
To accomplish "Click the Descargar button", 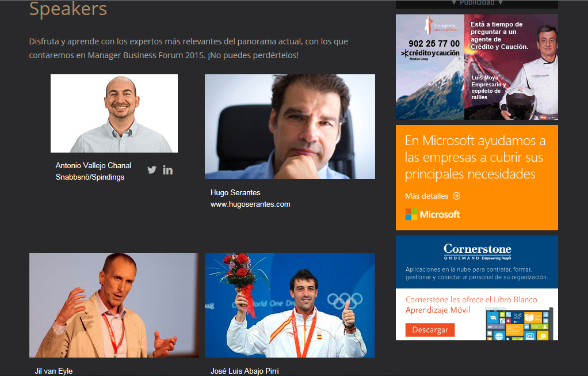I will (x=430, y=330).
